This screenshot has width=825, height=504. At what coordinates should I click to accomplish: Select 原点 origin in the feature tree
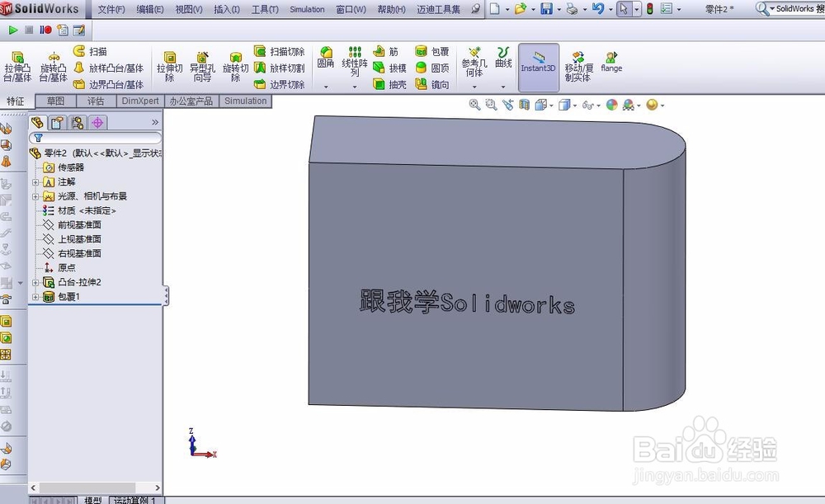[x=59, y=268]
